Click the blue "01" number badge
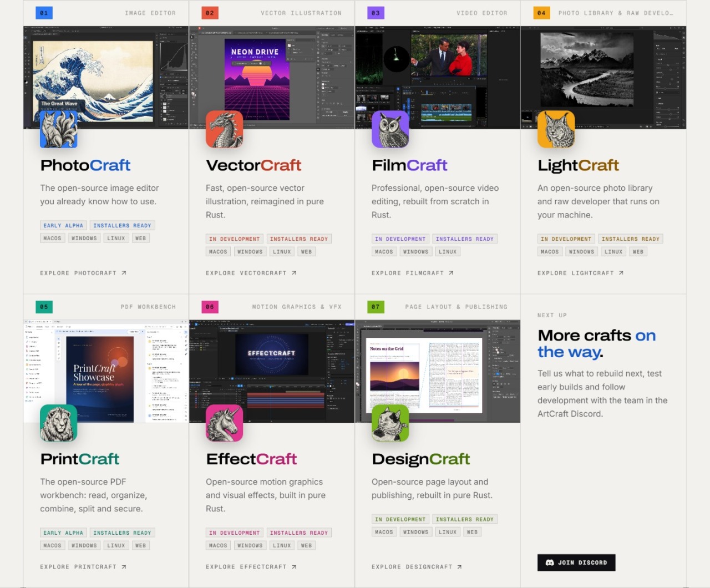This screenshot has height=588, width=710. tap(44, 13)
